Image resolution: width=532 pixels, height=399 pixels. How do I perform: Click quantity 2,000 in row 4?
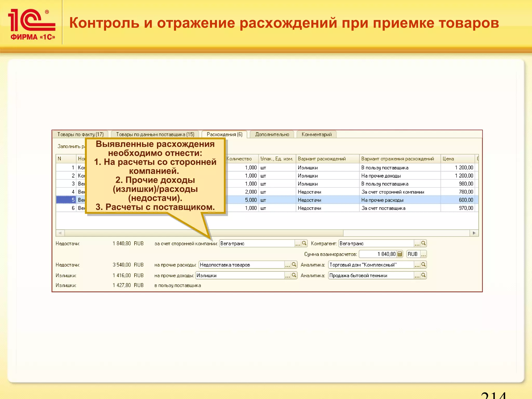pyautogui.click(x=242, y=192)
